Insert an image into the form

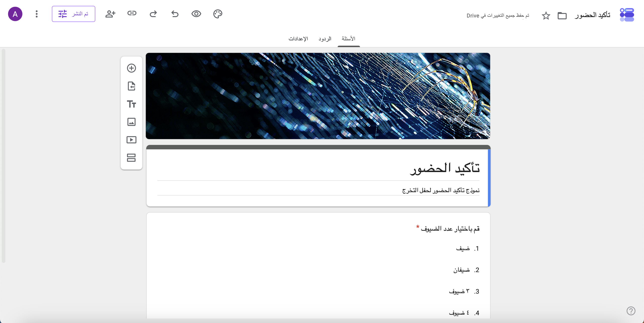[131, 122]
